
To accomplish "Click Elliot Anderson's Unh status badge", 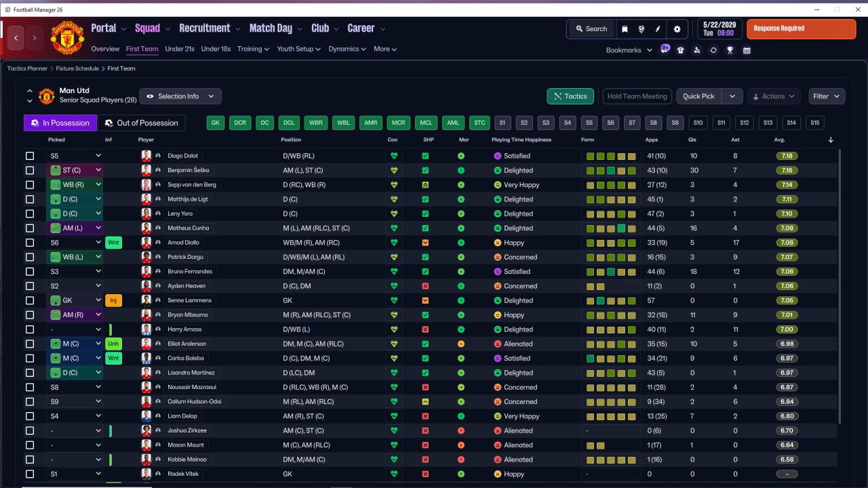I will click(113, 344).
